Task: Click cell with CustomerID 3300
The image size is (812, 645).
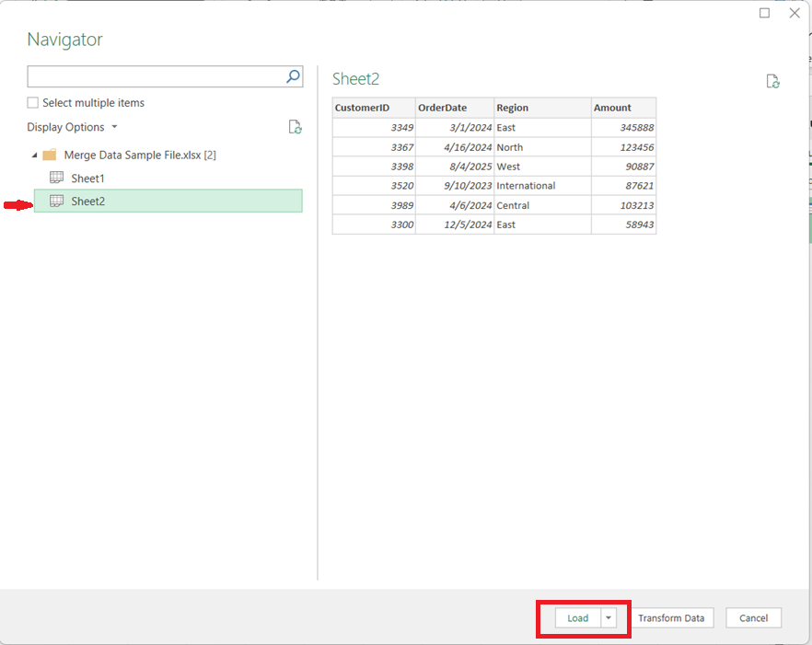Action: tap(374, 225)
